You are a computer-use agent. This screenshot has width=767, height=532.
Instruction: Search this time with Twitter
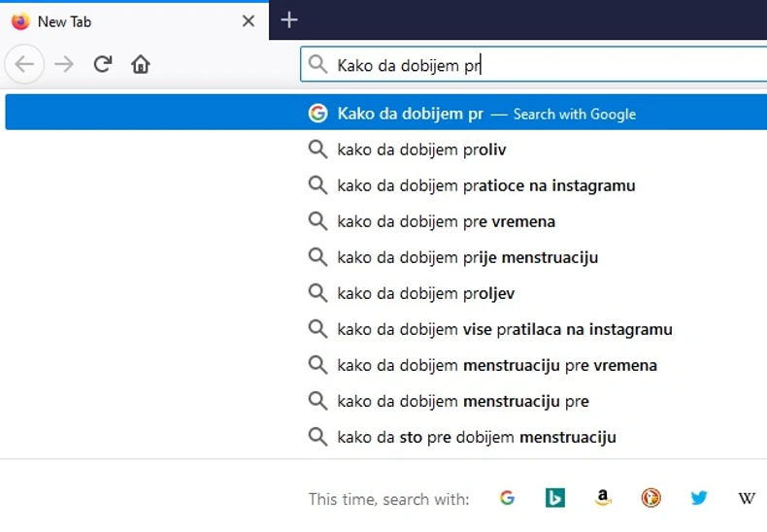pyautogui.click(x=699, y=498)
